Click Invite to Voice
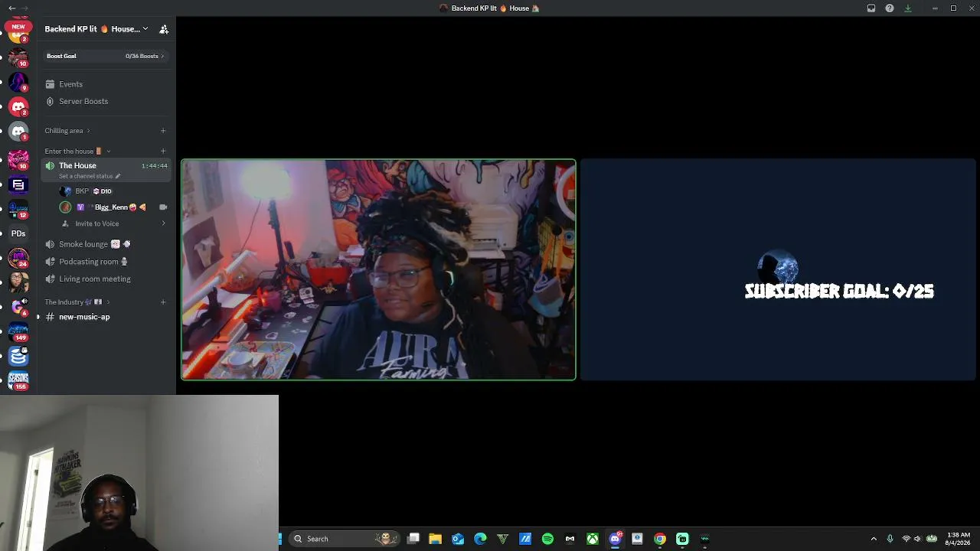 96,223
